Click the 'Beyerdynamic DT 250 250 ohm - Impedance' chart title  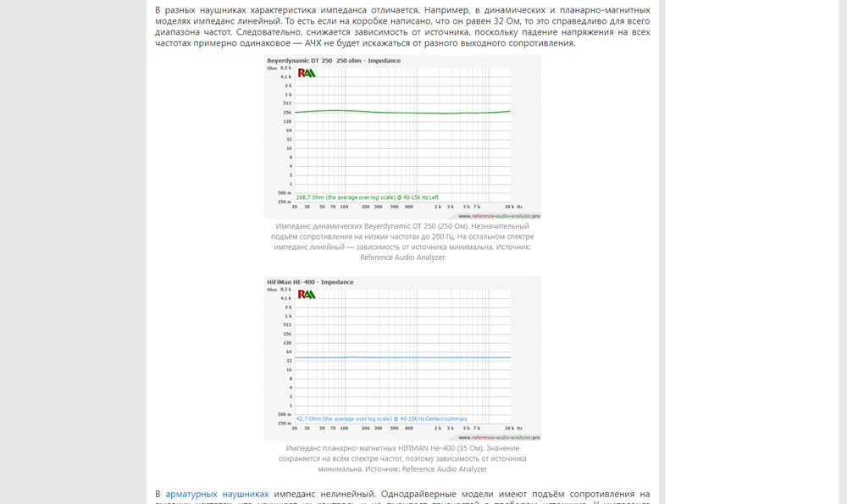(322, 61)
